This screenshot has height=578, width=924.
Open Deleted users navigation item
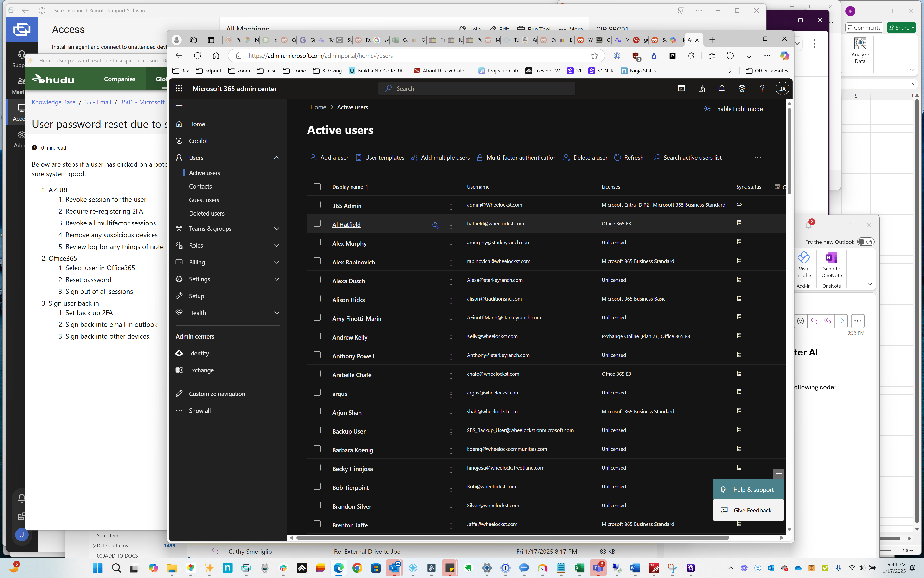click(x=206, y=213)
